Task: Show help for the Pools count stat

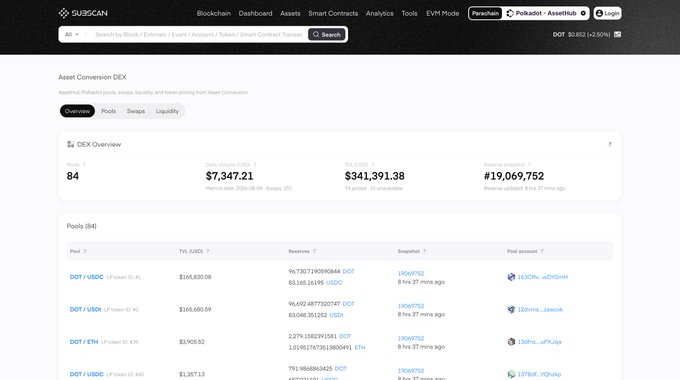Action: (84, 164)
